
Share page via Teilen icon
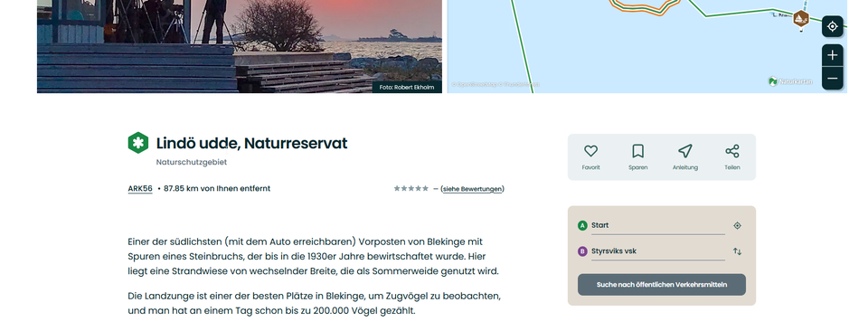[x=731, y=151]
